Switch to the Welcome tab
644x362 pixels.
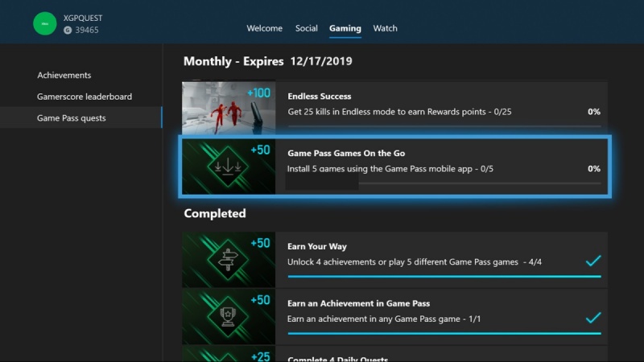265,28
